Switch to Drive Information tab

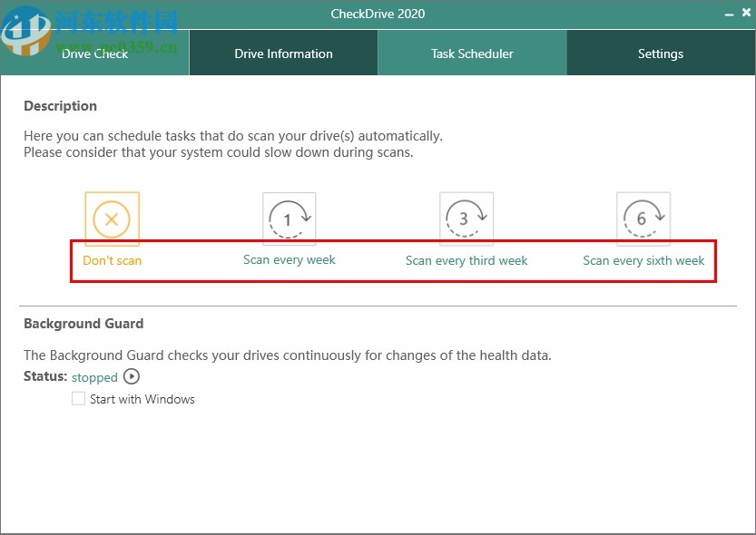283,53
